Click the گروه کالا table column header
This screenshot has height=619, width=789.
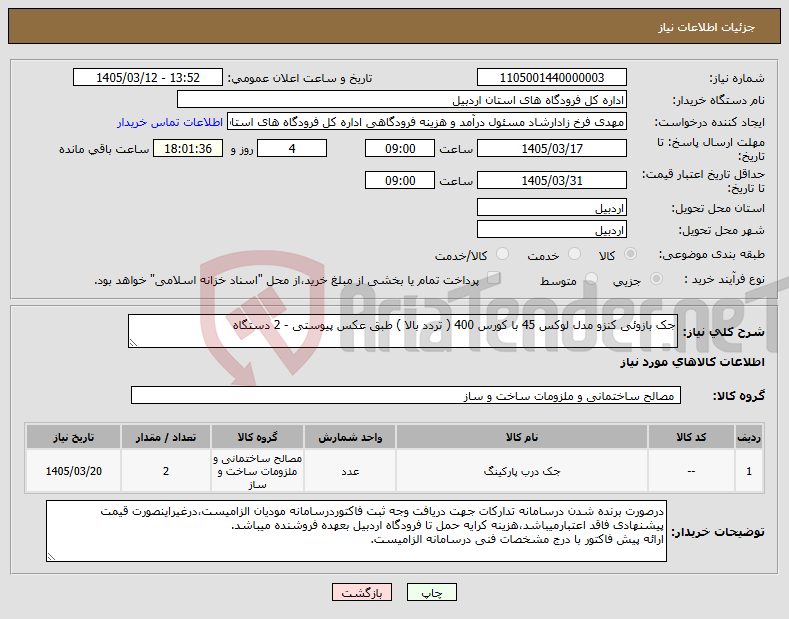(x=257, y=437)
